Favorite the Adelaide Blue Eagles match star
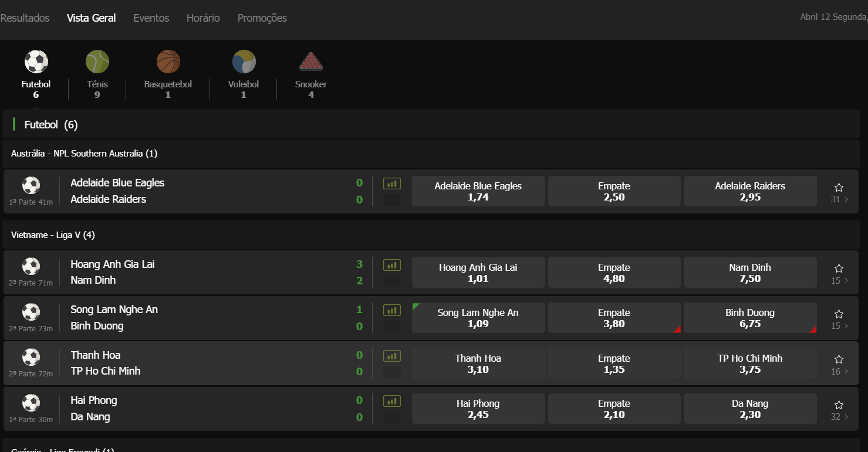The width and height of the screenshot is (868, 452). coord(839,188)
